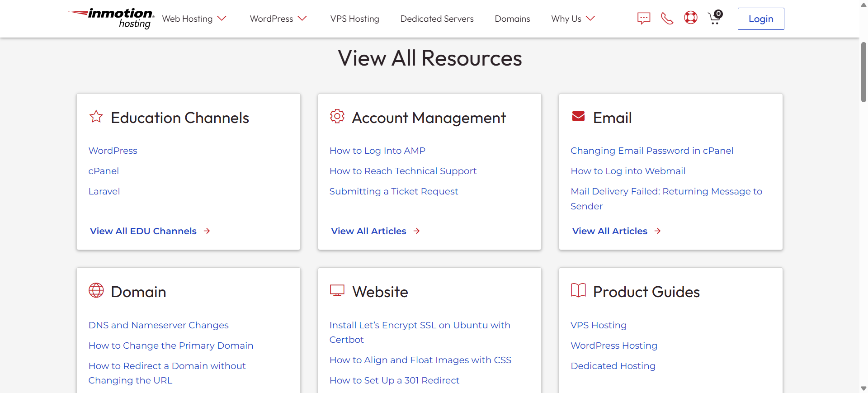Open How to Log into Webmail article

click(628, 171)
